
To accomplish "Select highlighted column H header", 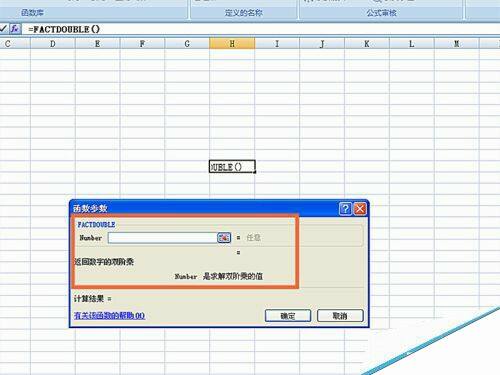I will 232,43.
